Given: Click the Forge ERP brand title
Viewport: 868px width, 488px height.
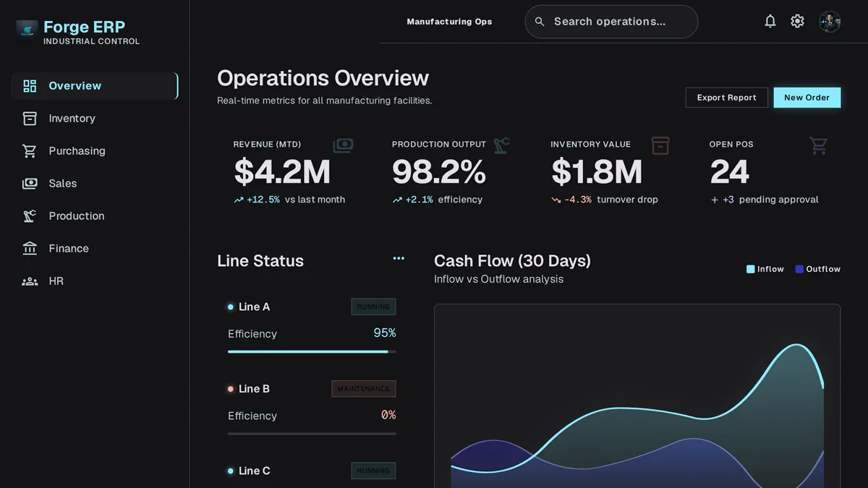Looking at the screenshot, I should coord(84,27).
